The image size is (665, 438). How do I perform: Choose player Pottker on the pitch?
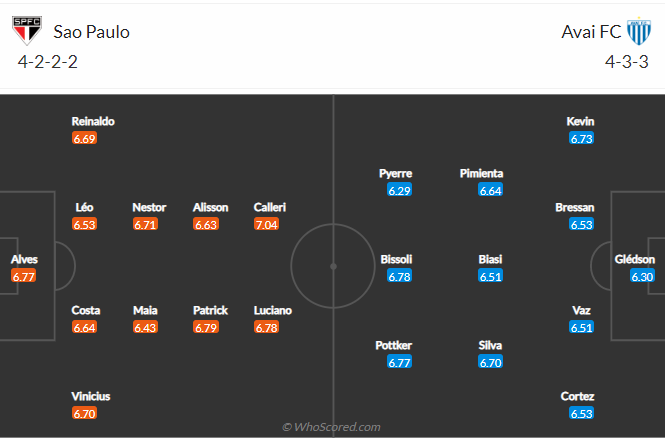click(393, 345)
